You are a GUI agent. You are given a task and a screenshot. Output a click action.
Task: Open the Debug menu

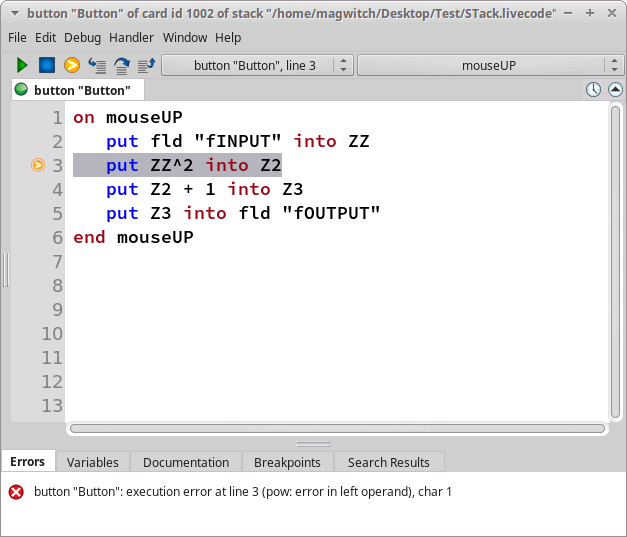click(x=82, y=37)
